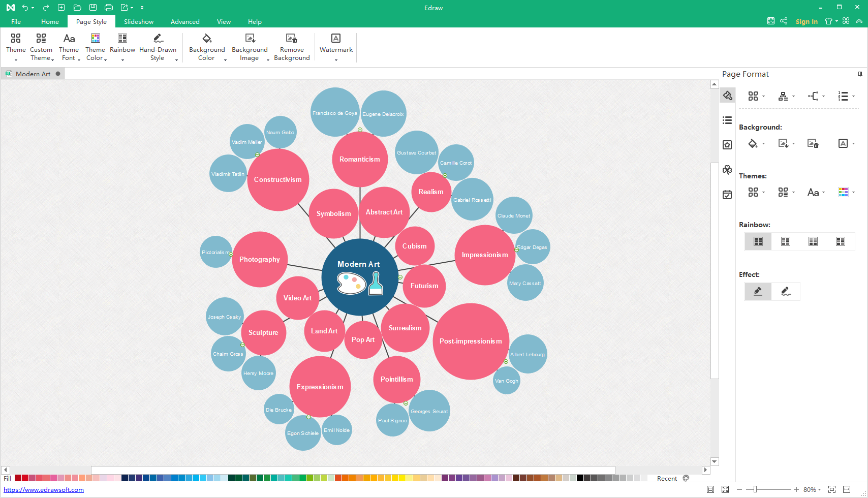This screenshot has width=868, height=498.
Task: Open the clipart clover icon in side panel
Action: click(727, 170)
